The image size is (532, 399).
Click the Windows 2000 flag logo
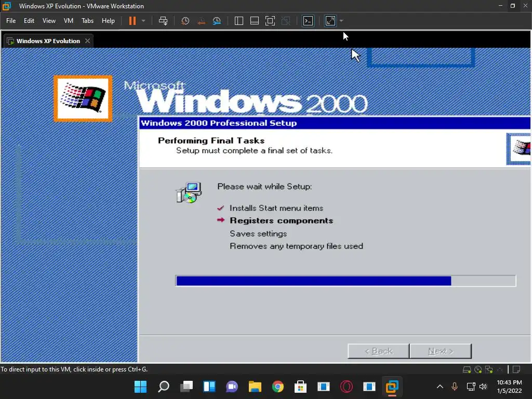83,98
